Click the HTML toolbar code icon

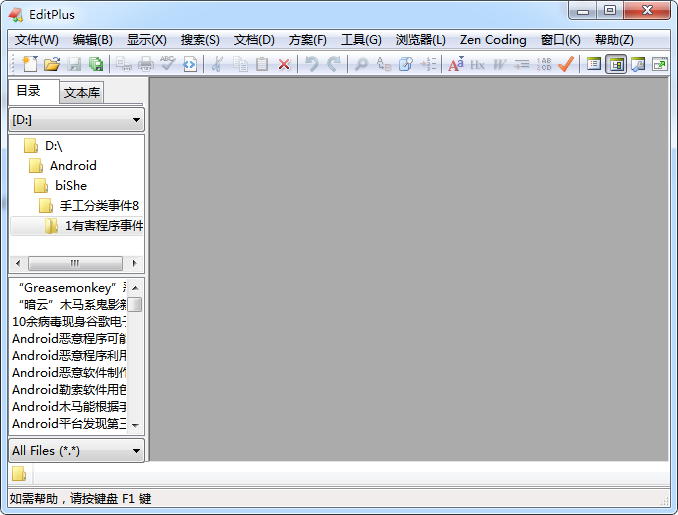(189, 64)
